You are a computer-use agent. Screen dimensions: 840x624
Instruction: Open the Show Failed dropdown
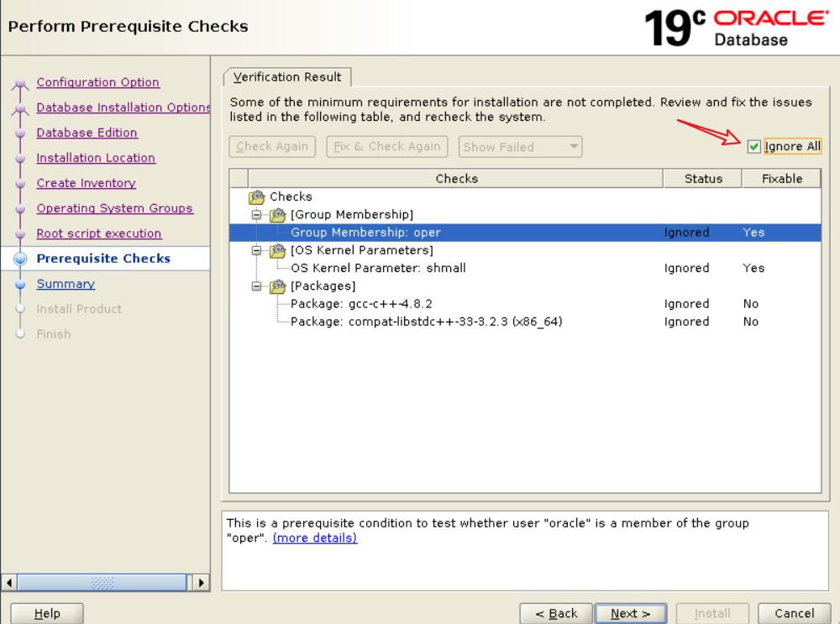[520, 147]
